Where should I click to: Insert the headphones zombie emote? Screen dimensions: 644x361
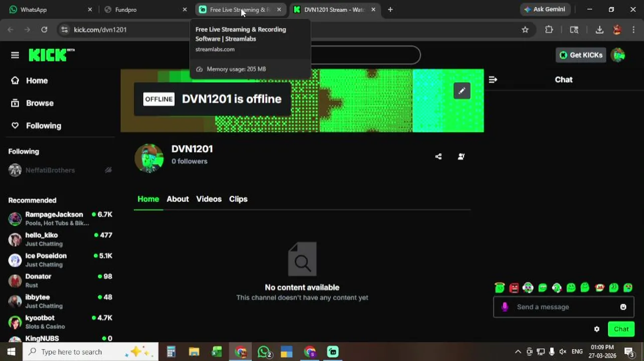[528, 288]
